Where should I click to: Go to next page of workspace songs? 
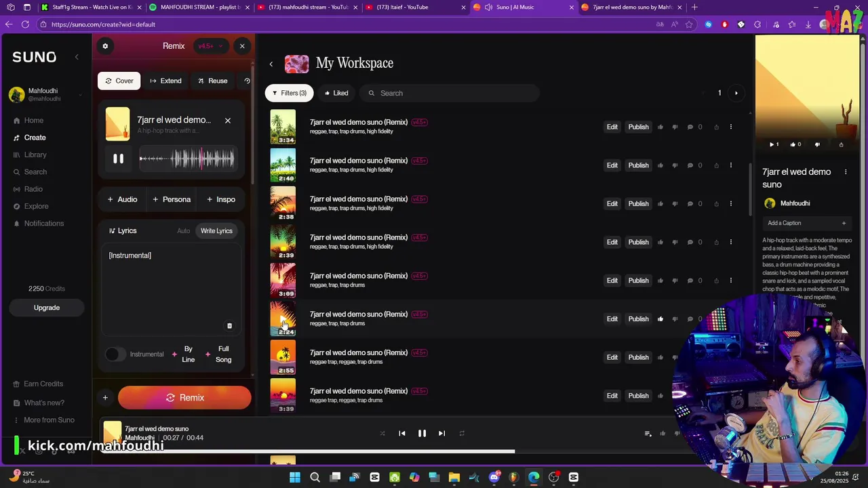[x=736, y=93]
